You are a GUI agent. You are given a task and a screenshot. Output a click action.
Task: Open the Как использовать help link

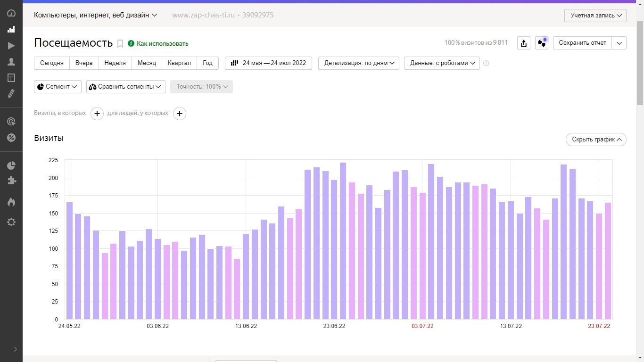162,44
